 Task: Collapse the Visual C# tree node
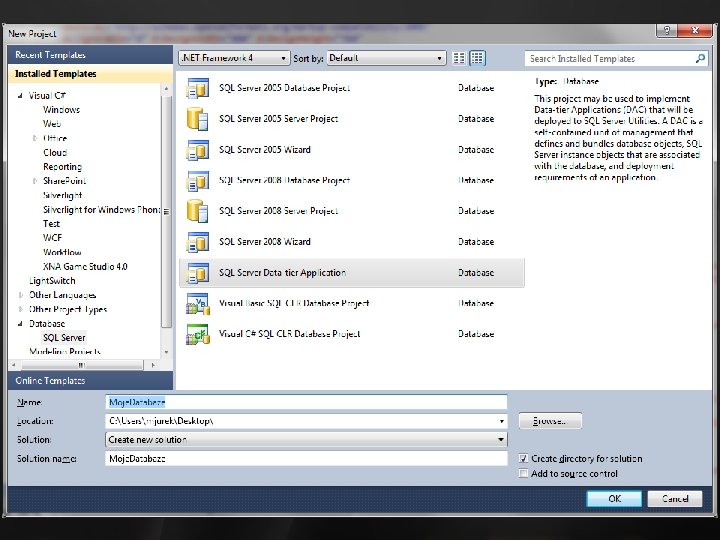(x=20, y=96)
